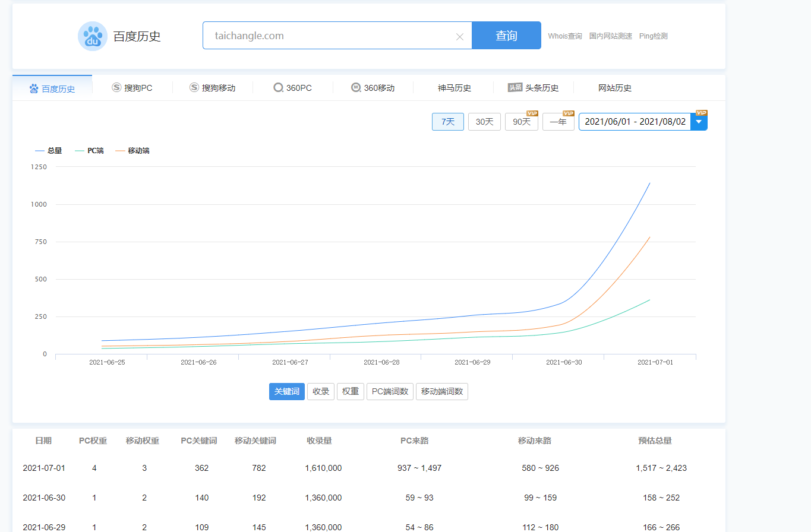This screenshot has height=532, width=811.
Task: Click the 预估总量 column header
Action: [655, 441]
